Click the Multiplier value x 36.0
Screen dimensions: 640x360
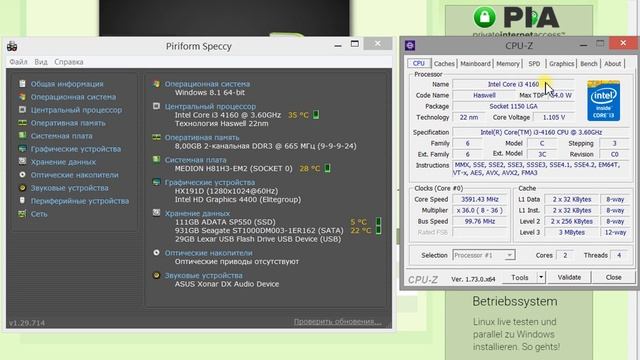click(x=480, y=210)
